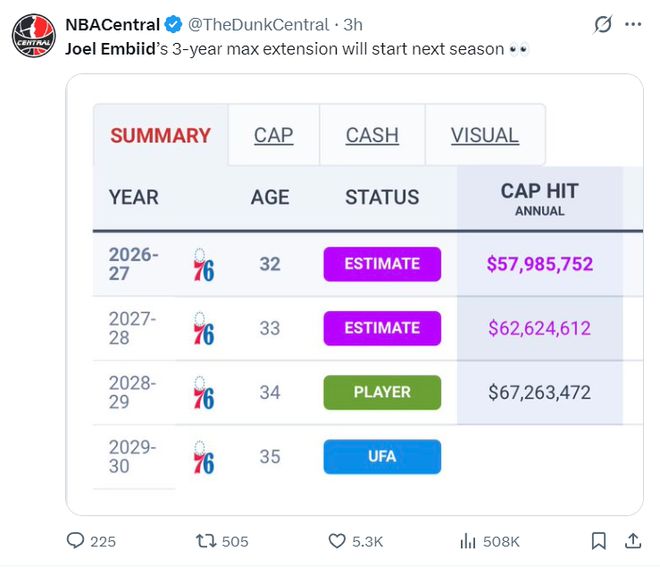This screenshot has width=660, height=568.
Task: Open the three-dot more options menu
Action: (x=633, y=24)
